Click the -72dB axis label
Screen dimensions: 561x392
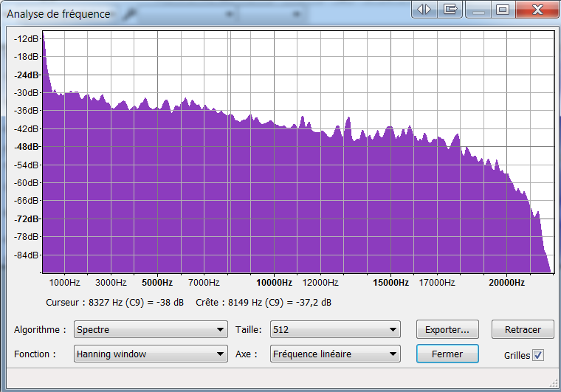pos(27,219)
